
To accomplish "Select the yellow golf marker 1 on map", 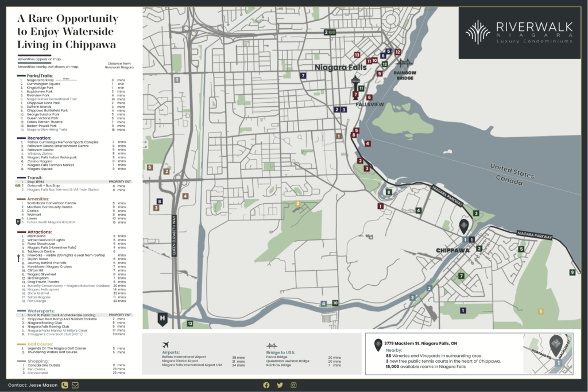I will point(540,312).
